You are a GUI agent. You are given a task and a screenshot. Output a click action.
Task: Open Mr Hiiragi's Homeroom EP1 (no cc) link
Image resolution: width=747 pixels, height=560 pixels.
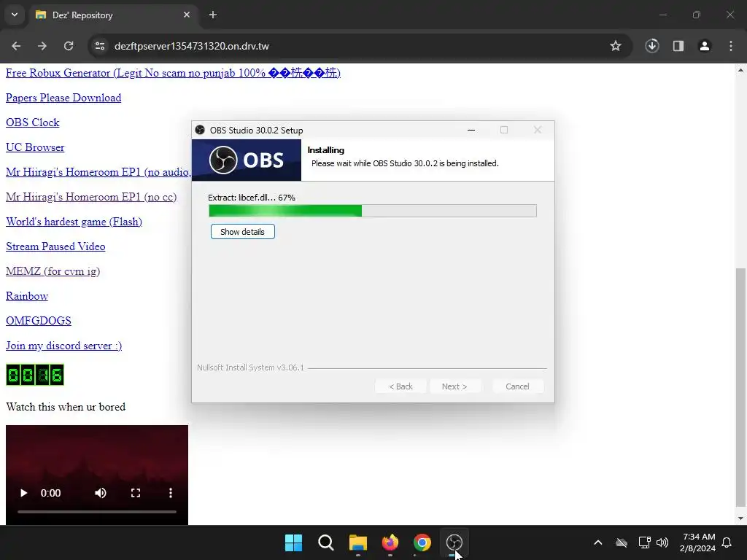[x=91, y=197]
